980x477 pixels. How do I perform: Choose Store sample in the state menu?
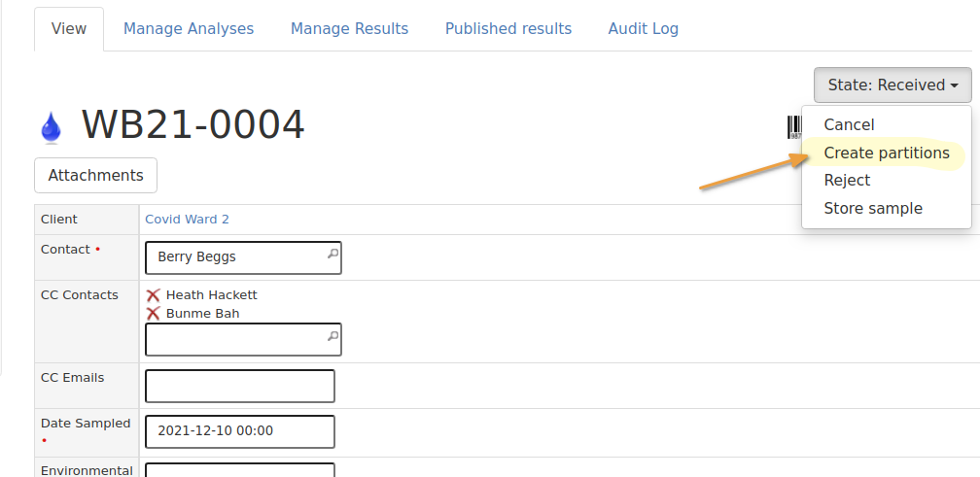coord(872,209)
